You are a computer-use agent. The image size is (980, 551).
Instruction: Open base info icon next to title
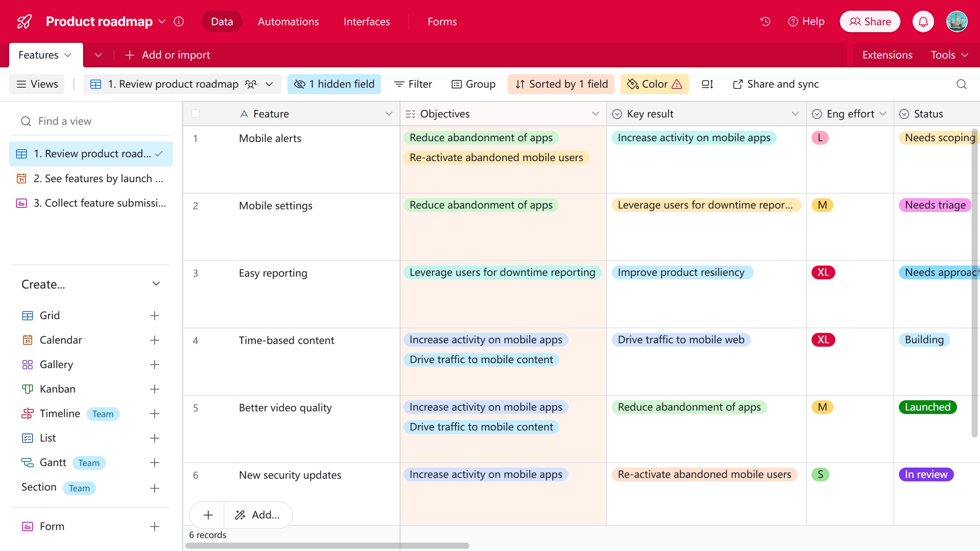coord(179,21)
